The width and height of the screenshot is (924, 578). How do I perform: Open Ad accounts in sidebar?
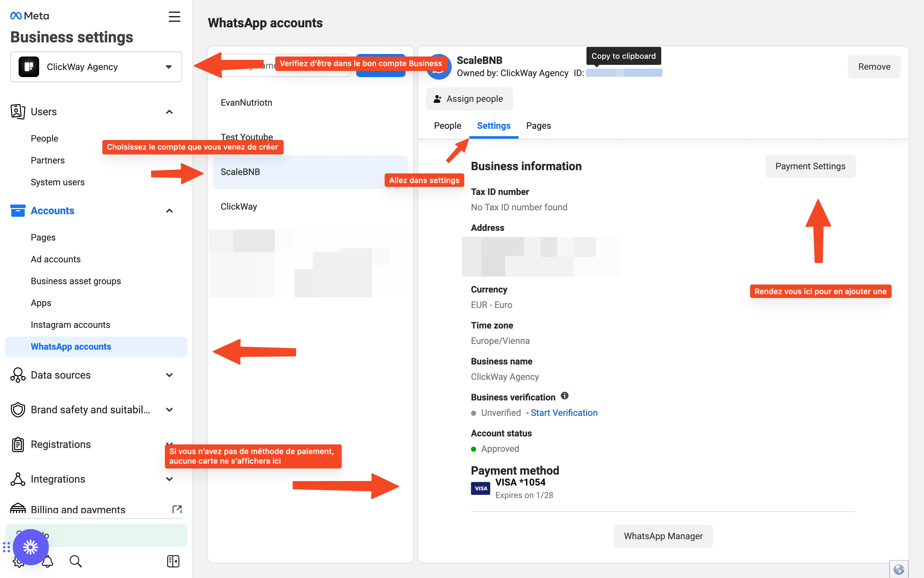[56, 259]
